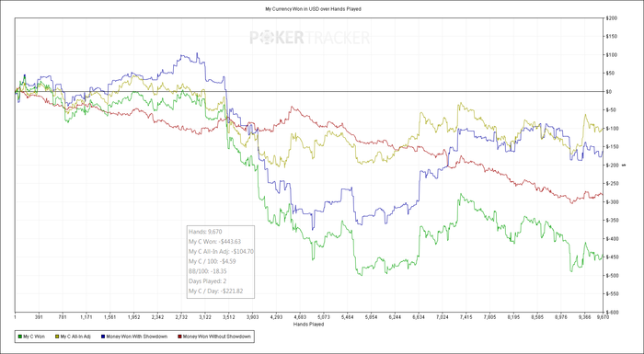The image size is (644, 354).
Task: Select the 'My C All-In Adj' legend label
Action: 75,337
